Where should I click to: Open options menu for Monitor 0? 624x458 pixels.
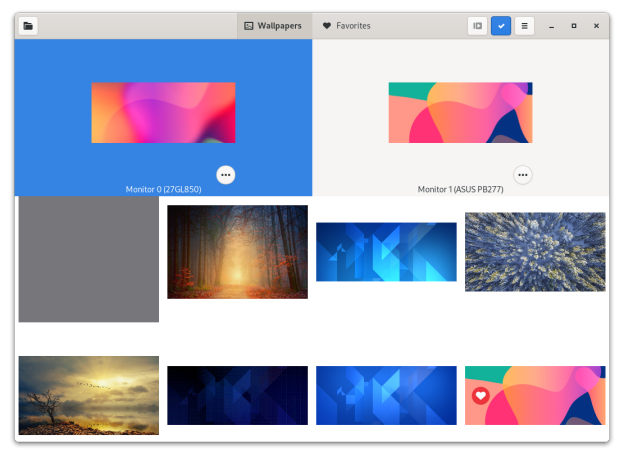(226, 175)
